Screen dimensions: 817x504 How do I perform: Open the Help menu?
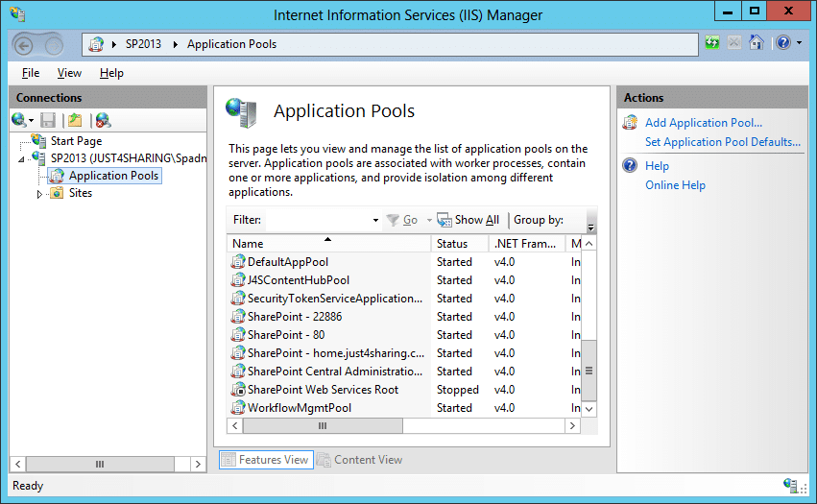click(x=111, y=73)
